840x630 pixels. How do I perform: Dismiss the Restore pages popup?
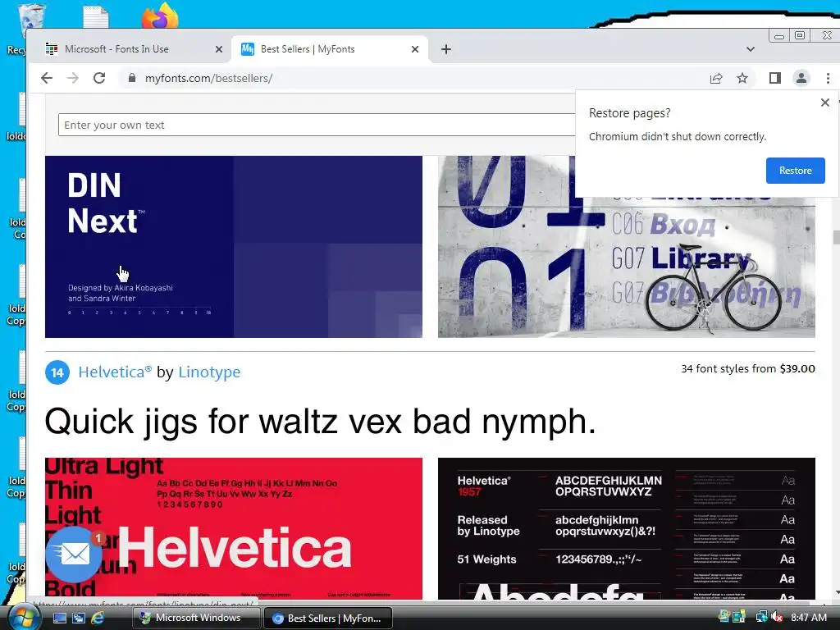(x=825, y=103)
